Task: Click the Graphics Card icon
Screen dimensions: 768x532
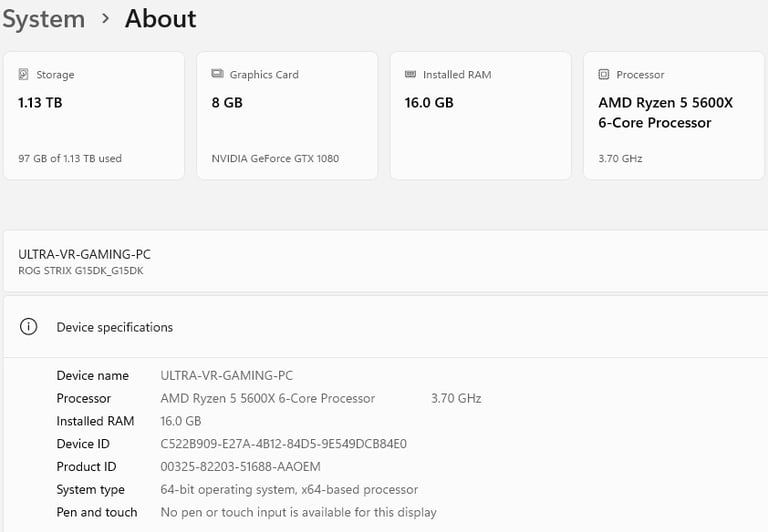Action: click(x=217, y=73)
